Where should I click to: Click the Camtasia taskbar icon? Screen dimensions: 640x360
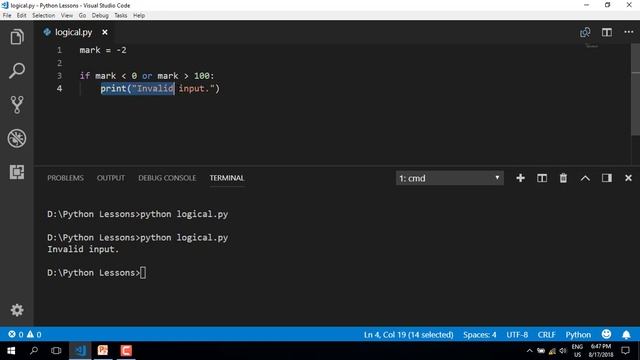coord(126,351)
